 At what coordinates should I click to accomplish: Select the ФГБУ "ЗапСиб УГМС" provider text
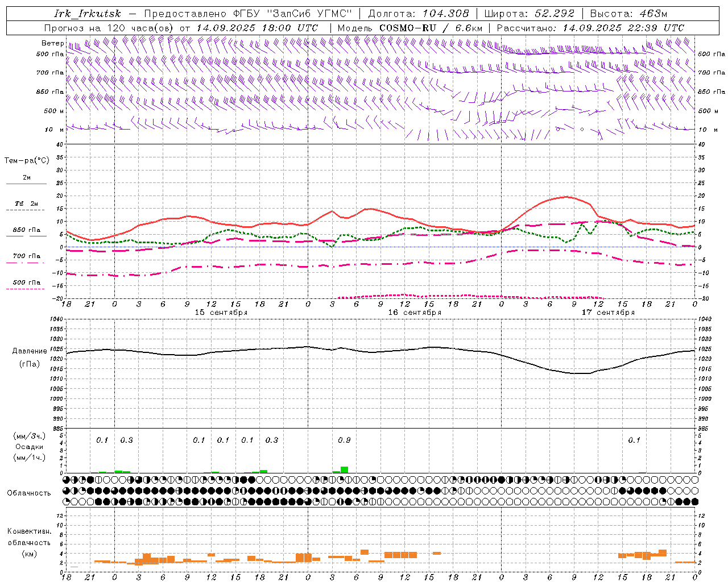click(292, 14)
